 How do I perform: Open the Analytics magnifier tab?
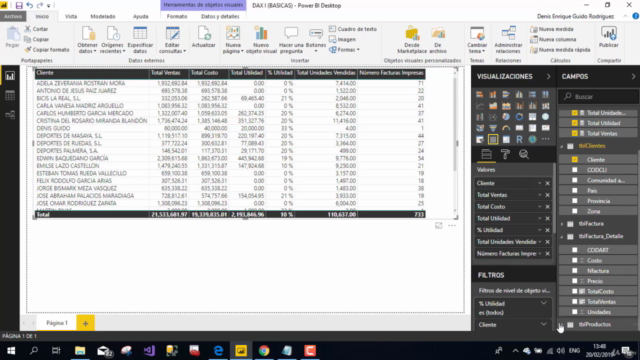pos(524,154)
